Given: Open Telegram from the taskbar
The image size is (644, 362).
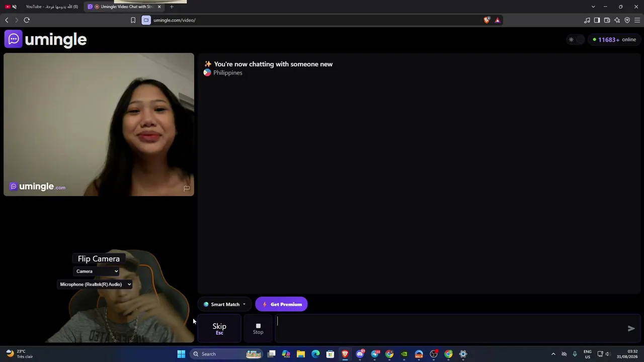Looking at the screenshot, I should 375,354.
